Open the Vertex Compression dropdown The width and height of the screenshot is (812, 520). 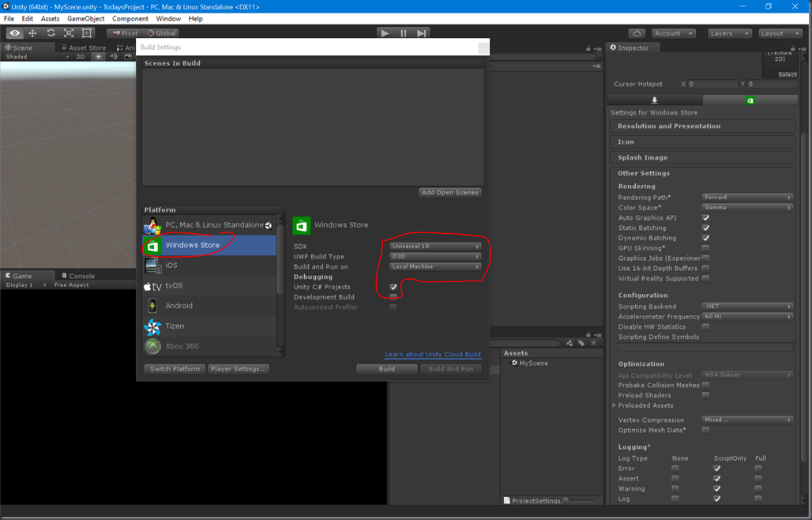tap(747, 420)
